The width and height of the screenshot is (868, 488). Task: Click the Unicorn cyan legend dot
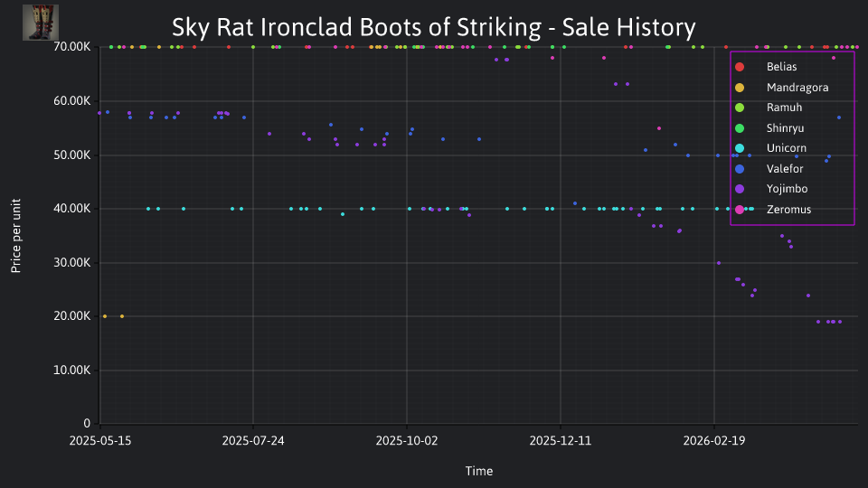pos(740,148)
